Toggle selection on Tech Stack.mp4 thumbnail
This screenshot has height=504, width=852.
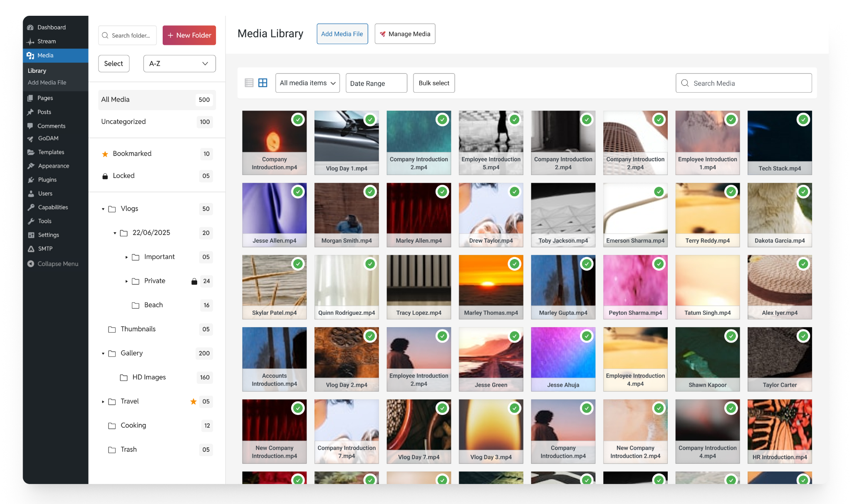pyautogui.click(x=803, y=119)
